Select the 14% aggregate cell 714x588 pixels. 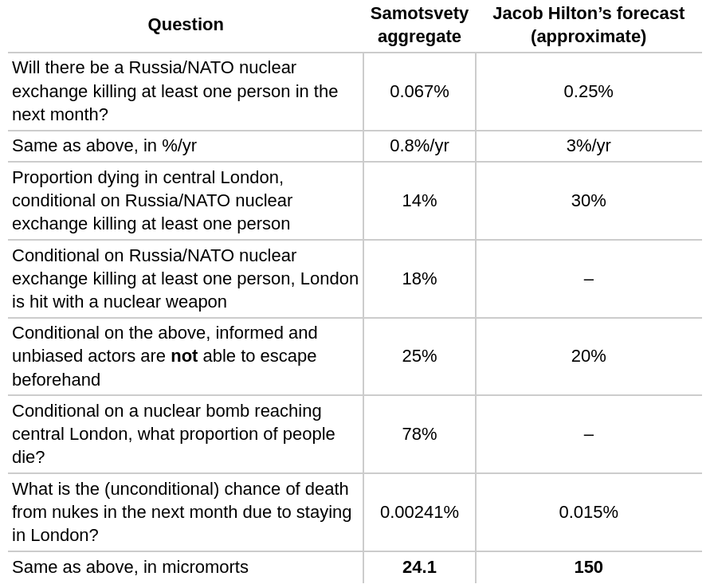(419, 201)
